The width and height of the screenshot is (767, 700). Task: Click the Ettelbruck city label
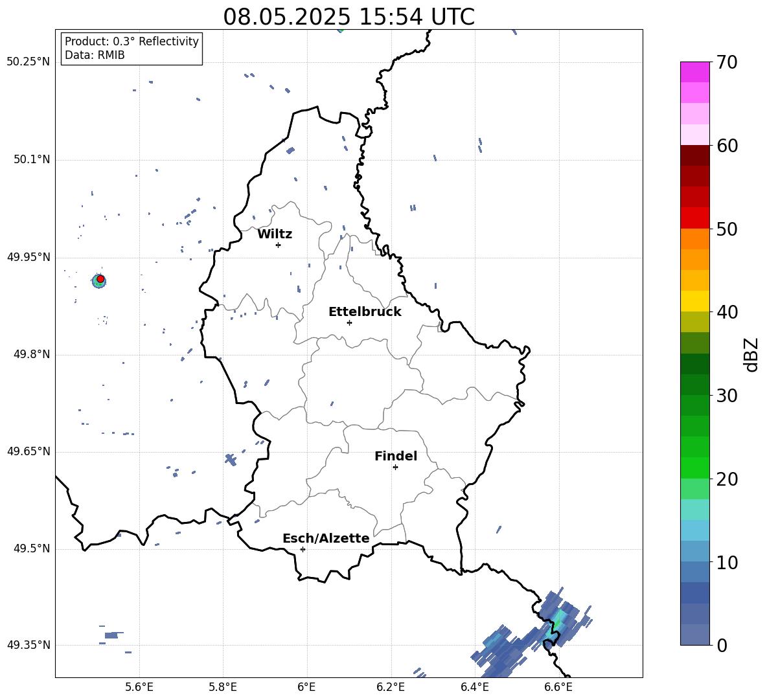pyautogui.click(x=365, y=312)
